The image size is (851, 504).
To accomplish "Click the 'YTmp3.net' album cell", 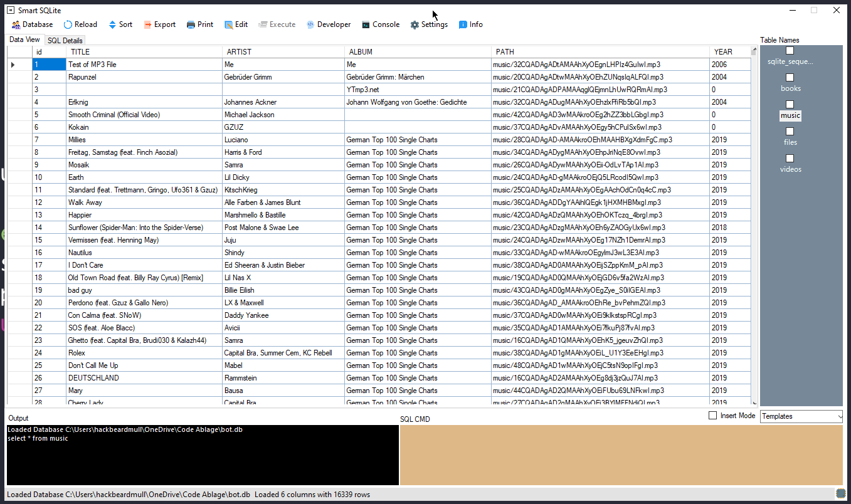I will [418, 90].
